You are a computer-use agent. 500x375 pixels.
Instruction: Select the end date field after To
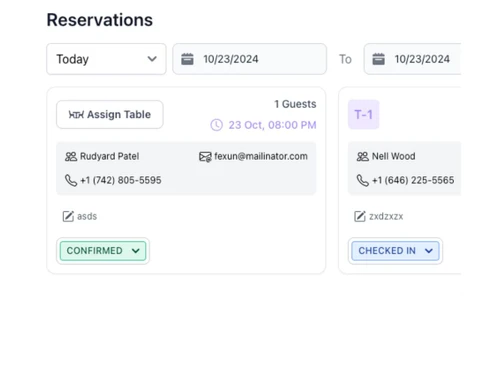coord(412,59)
